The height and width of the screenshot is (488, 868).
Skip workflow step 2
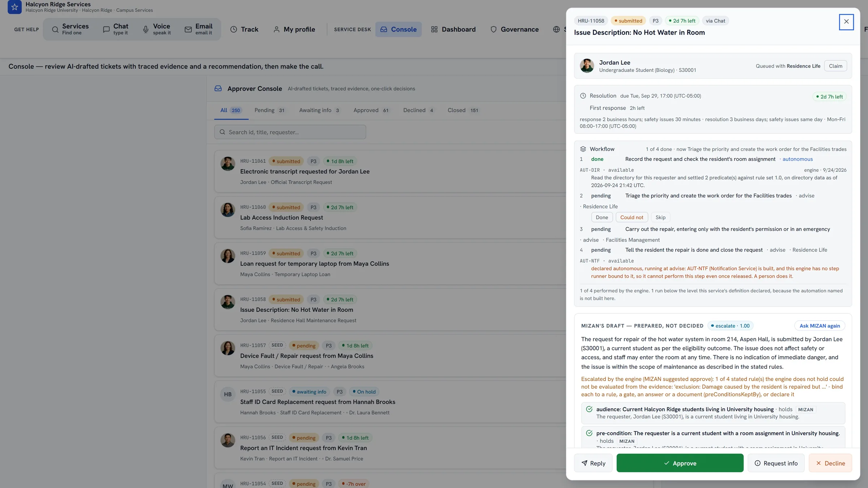point(660,217)
